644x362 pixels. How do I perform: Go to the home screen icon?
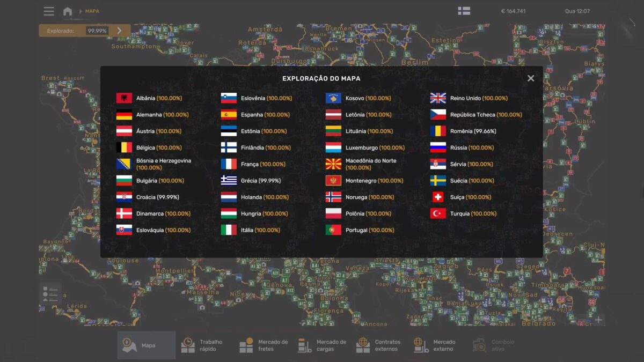coord(68,11)
